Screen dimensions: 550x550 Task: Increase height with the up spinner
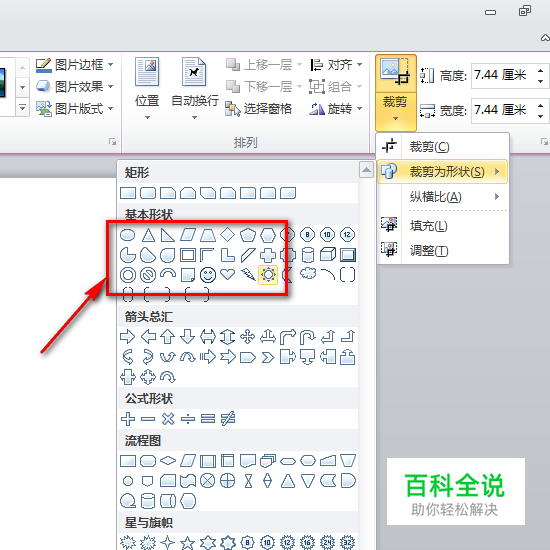(540, 70)
